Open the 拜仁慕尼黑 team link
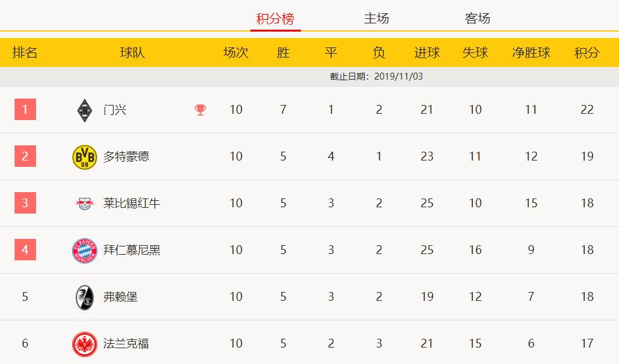The height and width of the screenshot is (364, 619). (x=132, y=250)
